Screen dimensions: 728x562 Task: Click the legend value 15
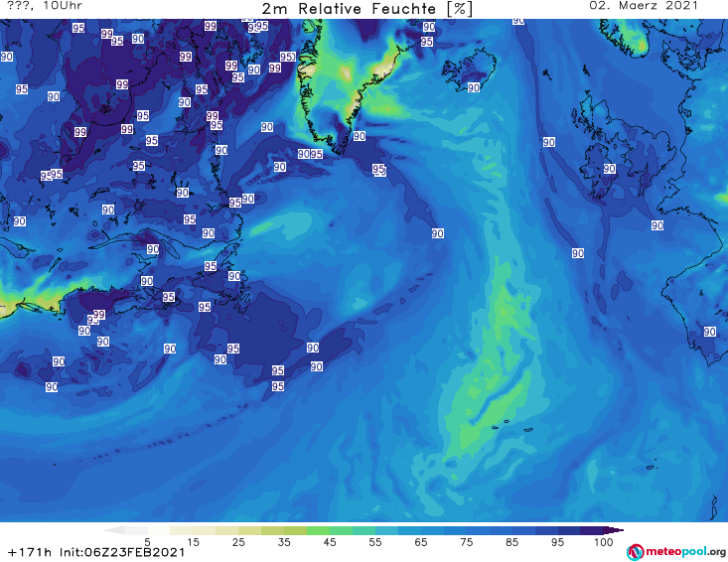pos(193,542)
